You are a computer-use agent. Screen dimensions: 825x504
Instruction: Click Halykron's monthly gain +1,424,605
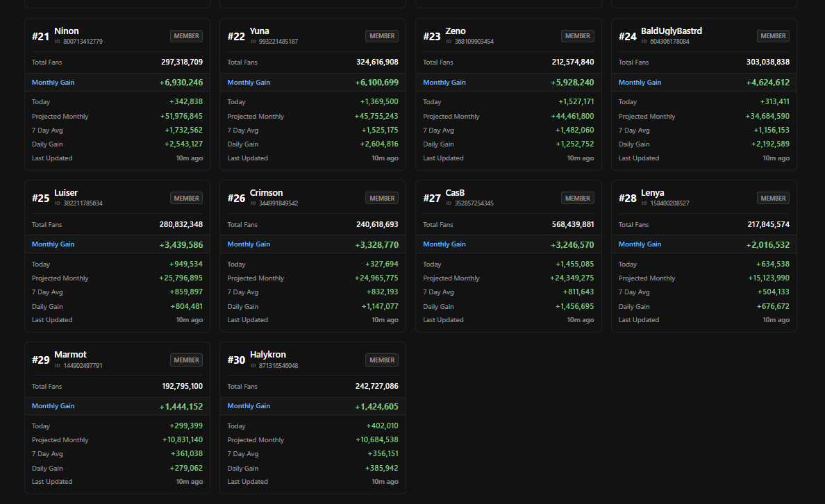tap(376, 407)
